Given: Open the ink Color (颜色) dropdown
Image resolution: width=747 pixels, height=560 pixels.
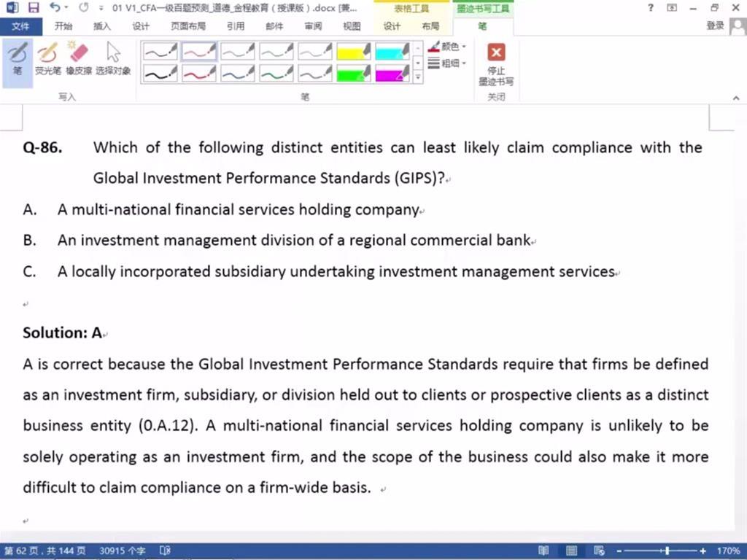Looking at the screenshot, I should tap(447, 47).
